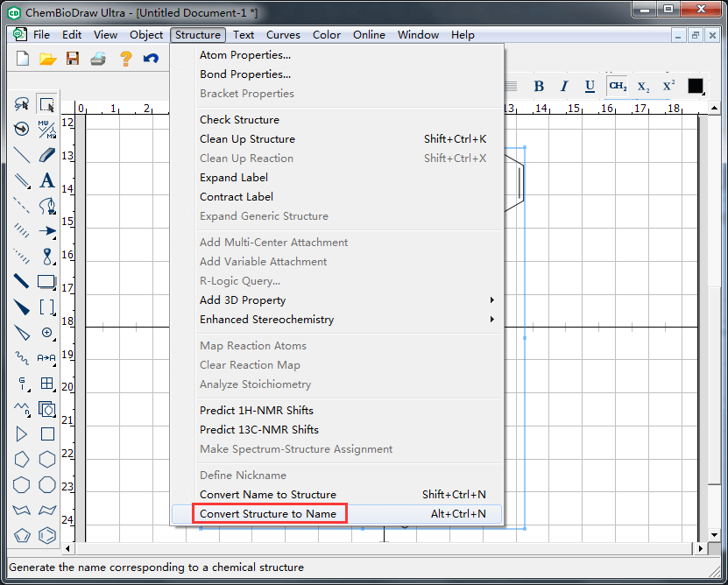Click the New Document icon
The height and width of the screenshot is (585, 728).
pyautogui.click(x=22, y=59)
